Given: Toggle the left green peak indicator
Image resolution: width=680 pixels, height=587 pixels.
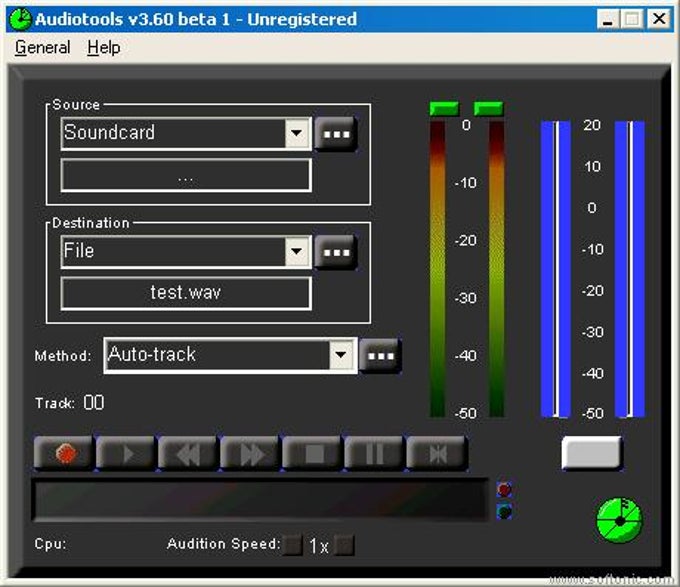Looking at the screenshot, I should (x=444, y=108).
